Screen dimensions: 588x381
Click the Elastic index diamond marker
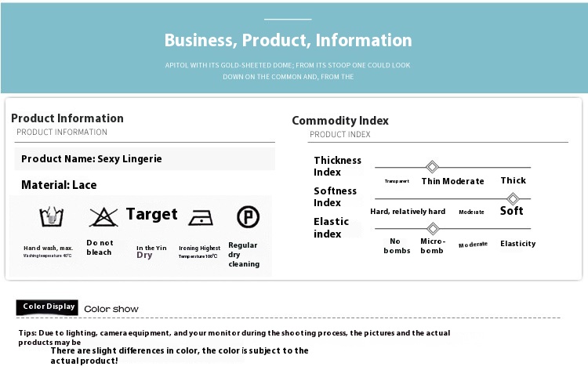click(433, 228)
